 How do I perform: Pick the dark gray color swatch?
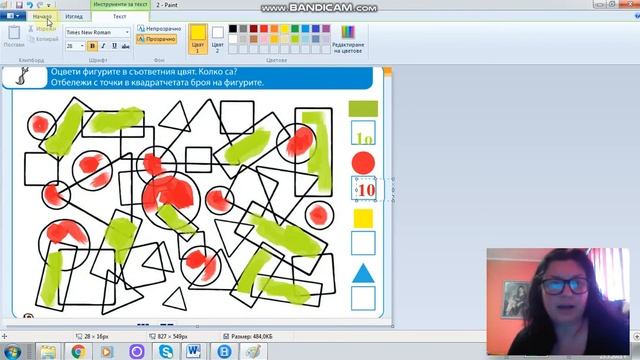[x=243, y=29]
